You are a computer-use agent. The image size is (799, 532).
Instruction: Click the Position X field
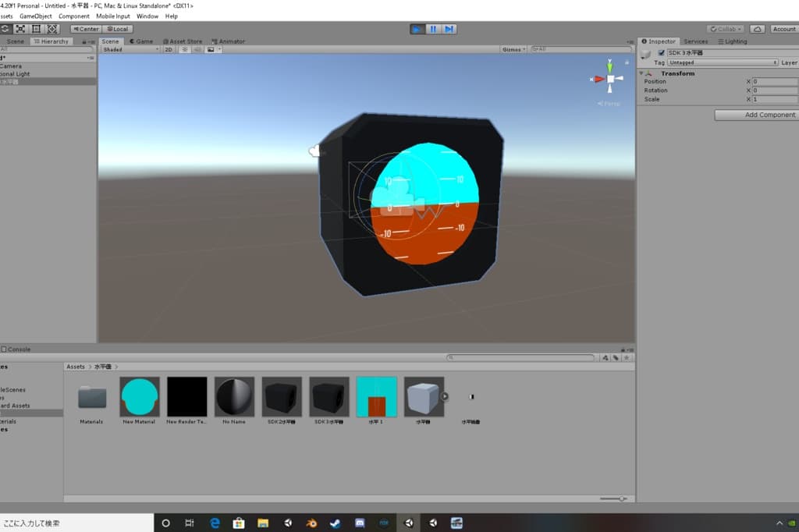[x=775, y=82]
